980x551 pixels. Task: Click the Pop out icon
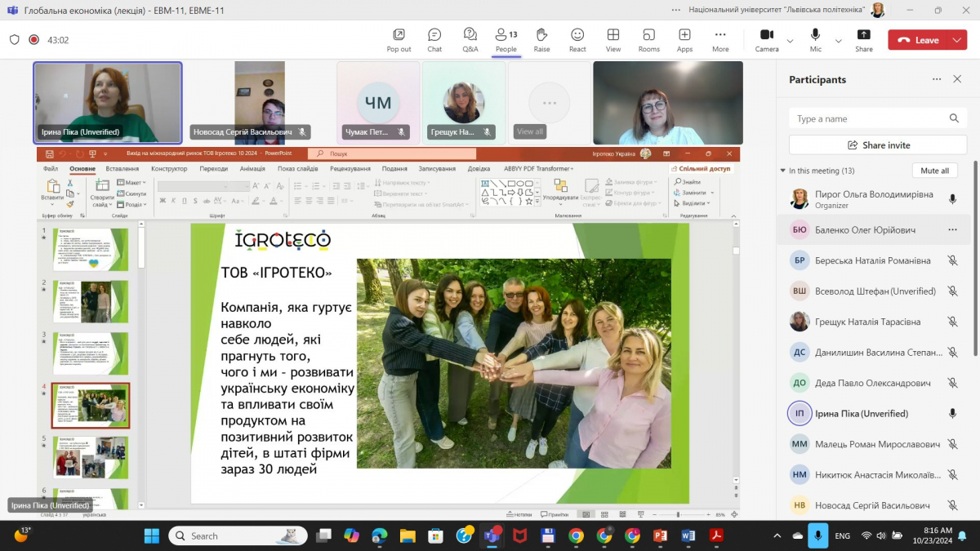coord(399,39)
